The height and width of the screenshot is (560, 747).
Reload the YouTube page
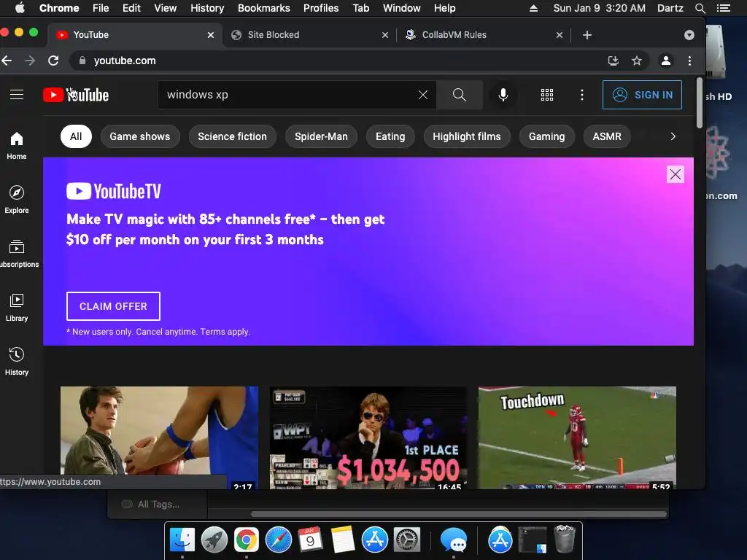coord(53,61)
